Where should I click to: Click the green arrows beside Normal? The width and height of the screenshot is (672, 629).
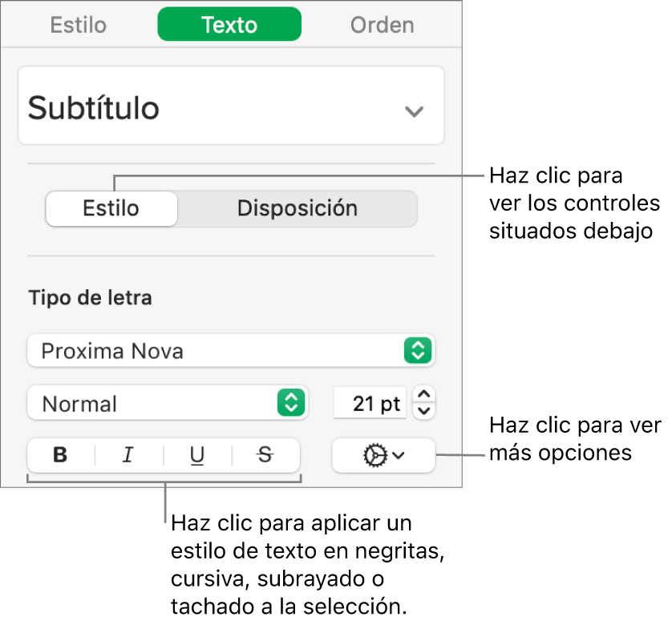pyautogui.click(x=290, y=403)
